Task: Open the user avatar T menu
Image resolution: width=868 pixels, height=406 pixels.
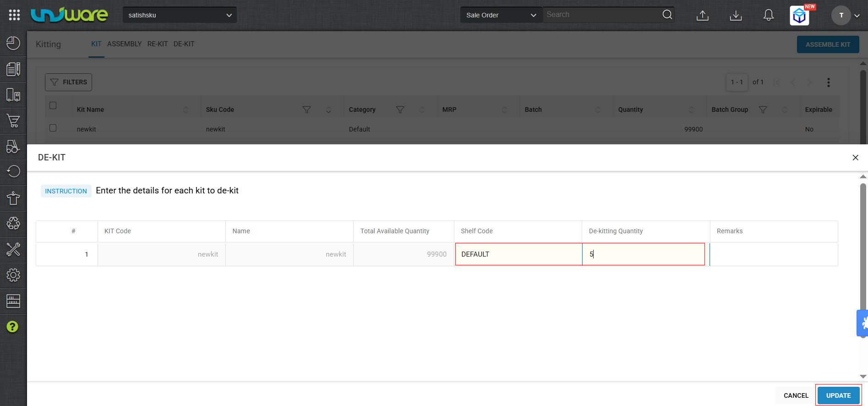Action: point(841,15)
